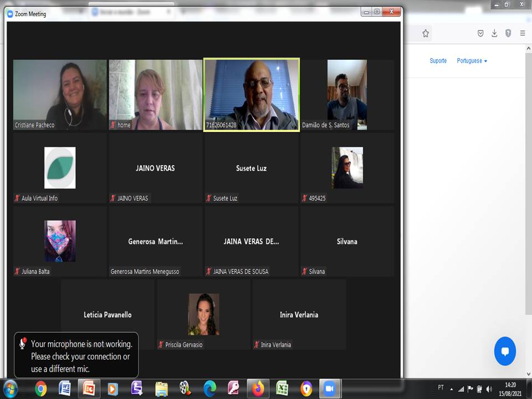Launch Google Chrome from the taskbar
The height and width of the screenshot is (399, 532).
tap(40, 389)
